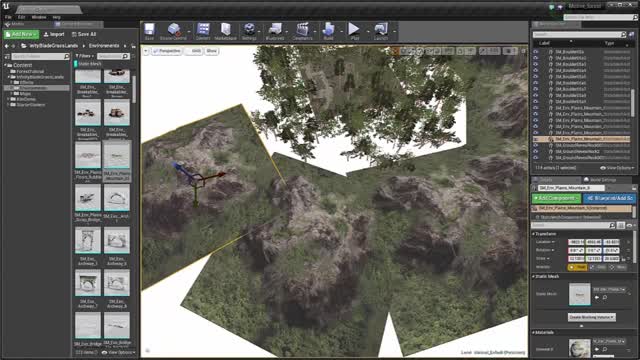This screenshot has width=640, height=360.
Task: Open the Launch options dropdown arrow
Action: (x=395, y=31)
